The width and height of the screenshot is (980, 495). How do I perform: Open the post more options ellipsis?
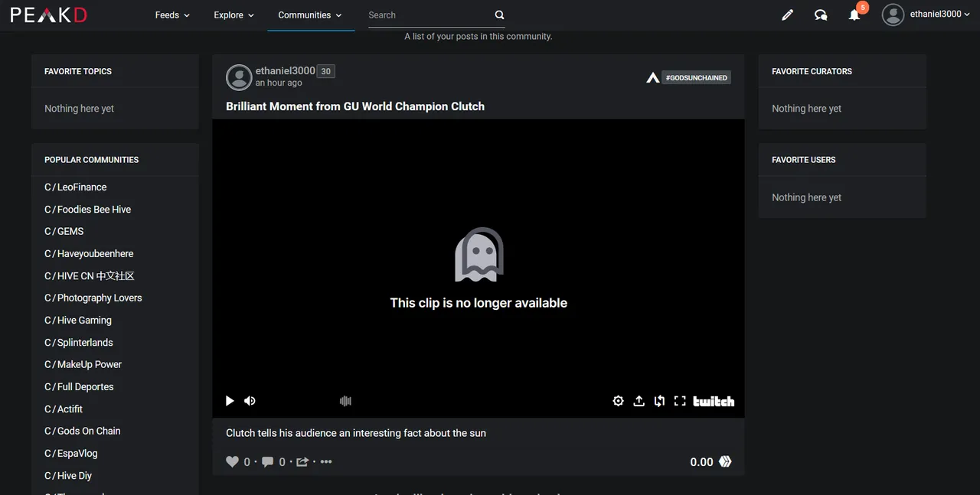point(326,461)
